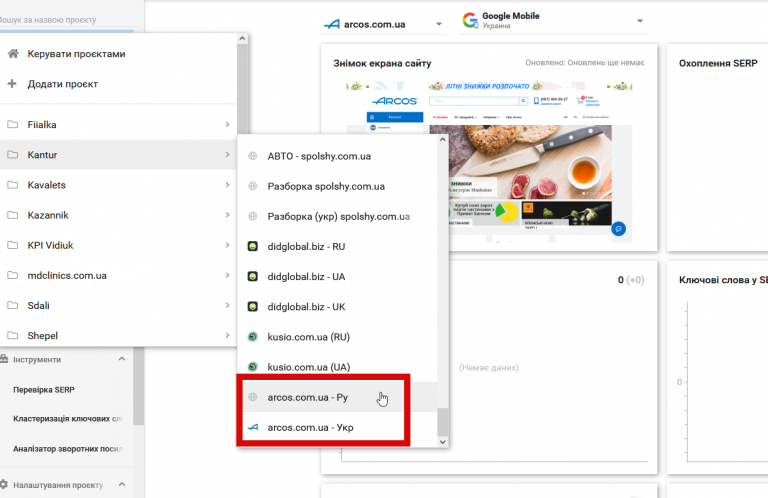This screenshot has height=498, width=768.
Task: Click the Arcos logo next to arcos.com.ua - Укр
Action: [x=253, y=427]
